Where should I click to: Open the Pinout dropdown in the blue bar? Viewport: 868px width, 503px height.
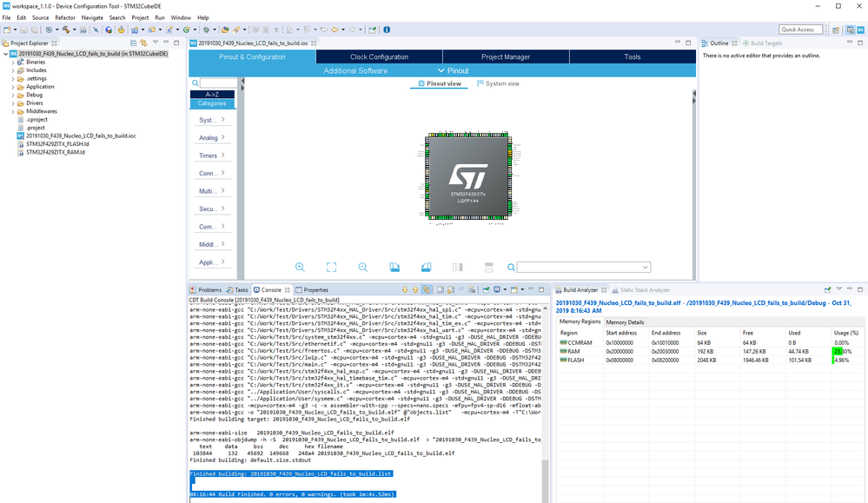[454, 71]
